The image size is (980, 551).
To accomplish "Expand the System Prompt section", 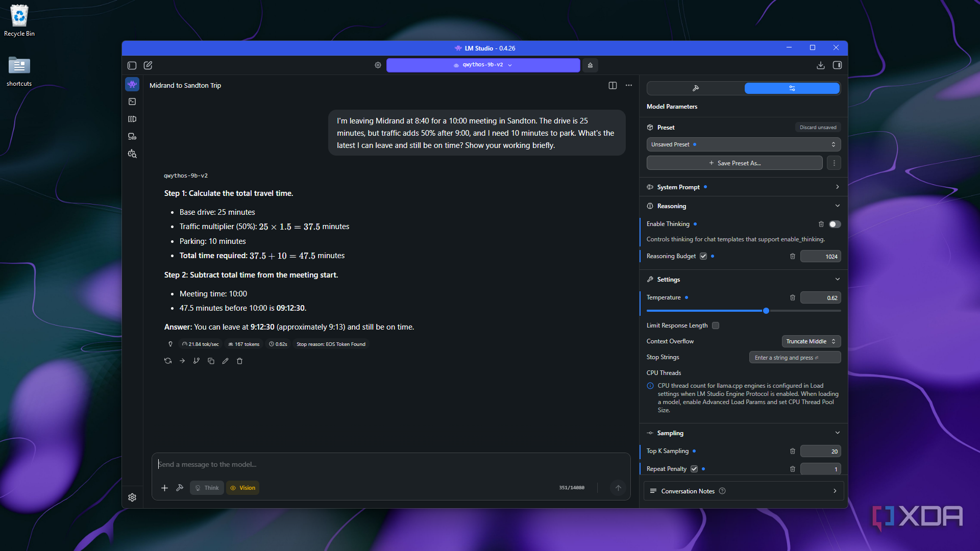I will click(743, 187).
